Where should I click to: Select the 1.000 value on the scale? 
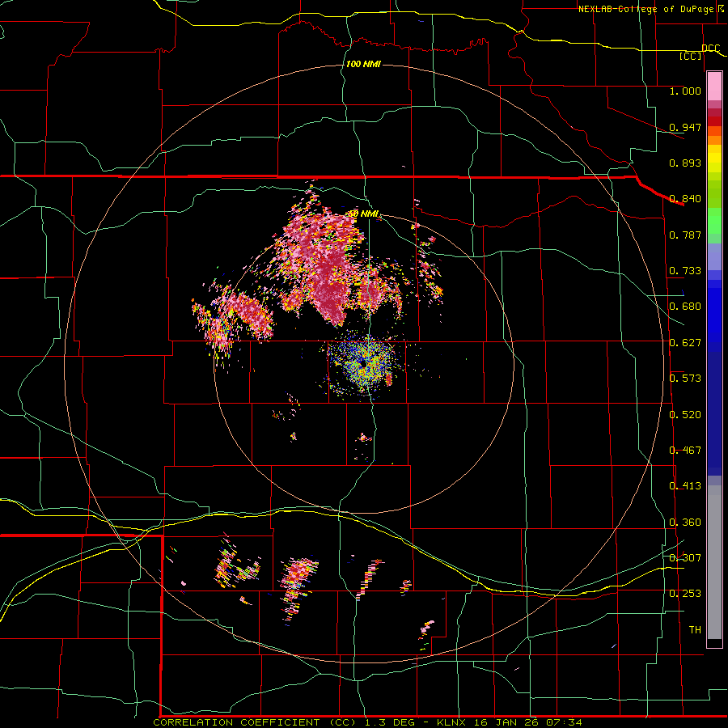point(685,91)
